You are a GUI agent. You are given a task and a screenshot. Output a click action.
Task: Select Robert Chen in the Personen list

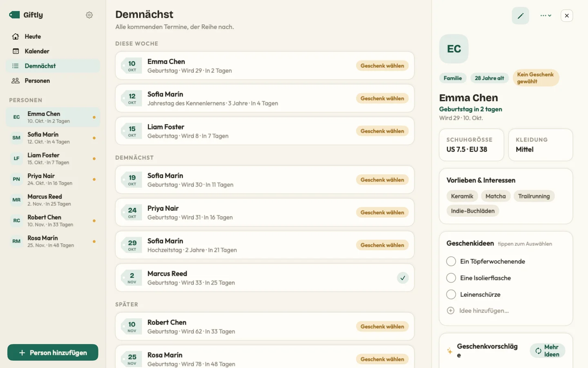(x=53, y=221)
